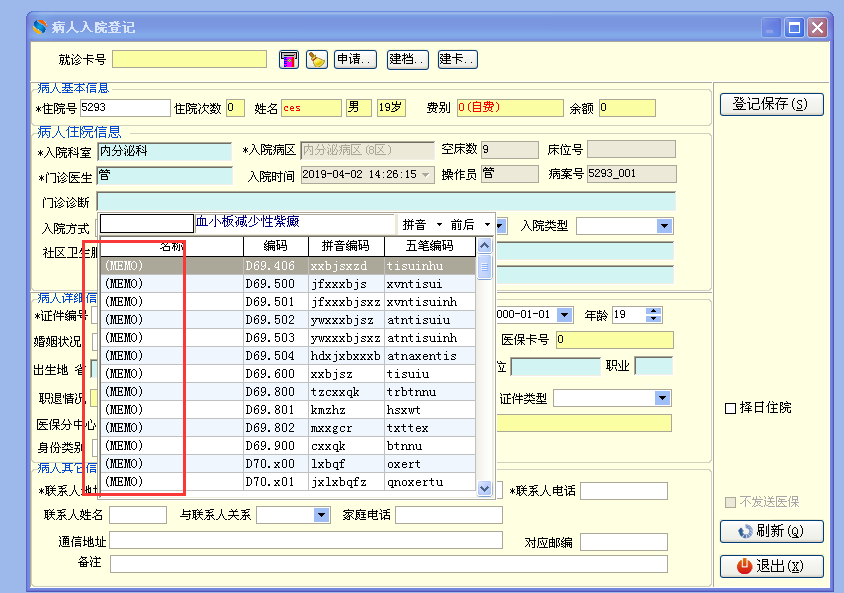Select the row with code D69.802

coord(288,428)
